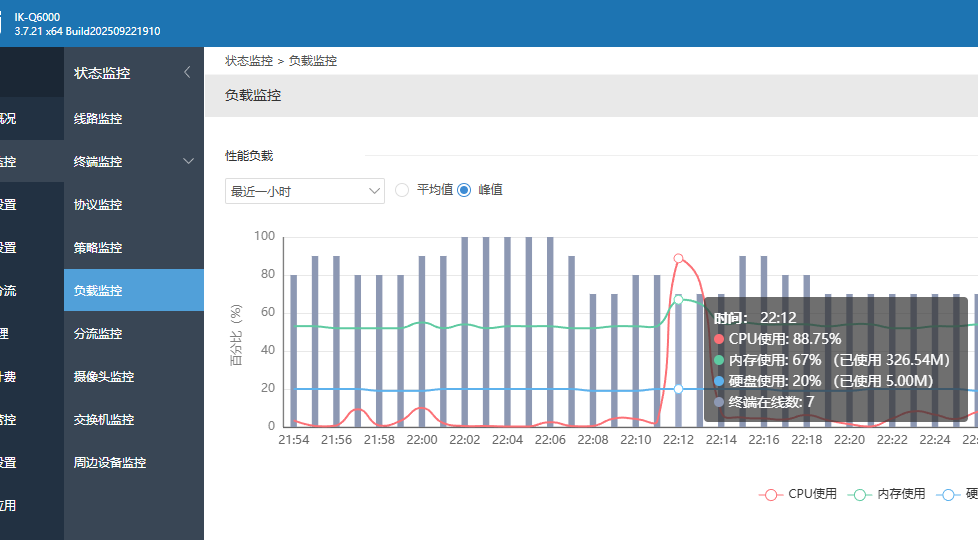
Task: Select the 峰值 radio button
Action: (464, 190)
